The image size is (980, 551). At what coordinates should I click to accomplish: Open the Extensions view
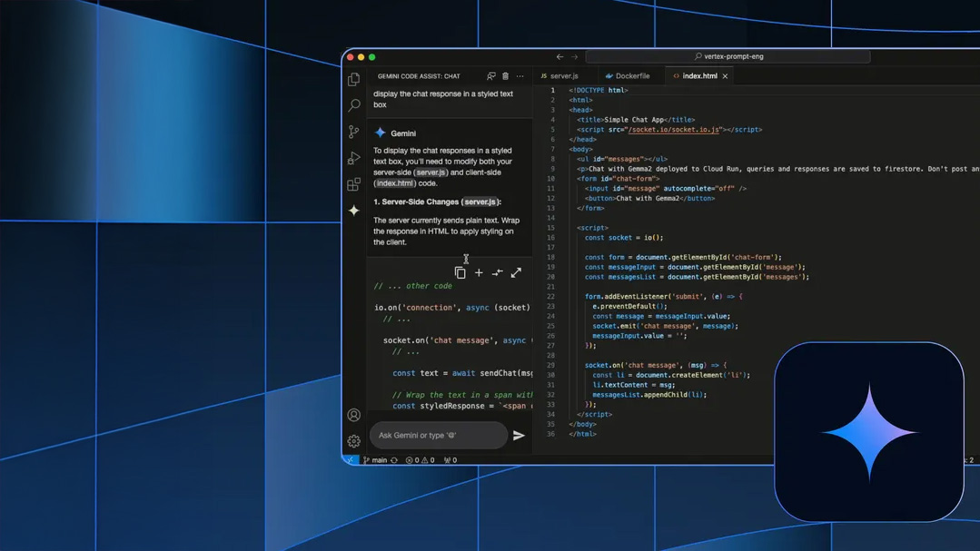point(353,184)
